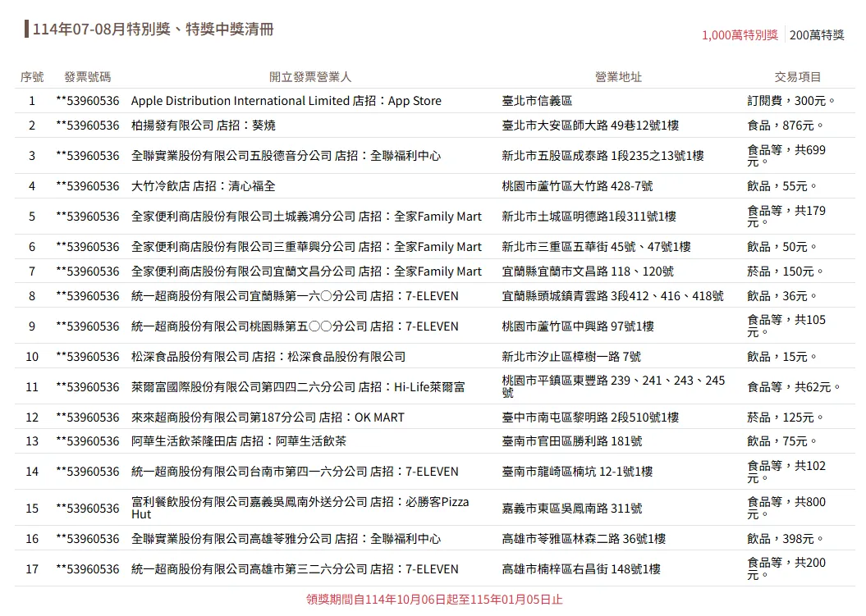
Task: Click the transaction item 食品等，共179元
Action: (x=786, y=217)
